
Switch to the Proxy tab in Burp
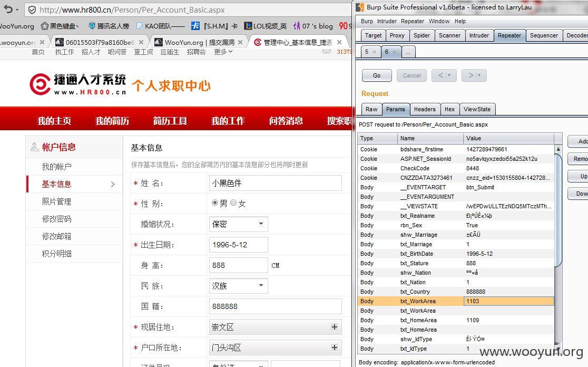pyautogui.click(x=397, y=35)
